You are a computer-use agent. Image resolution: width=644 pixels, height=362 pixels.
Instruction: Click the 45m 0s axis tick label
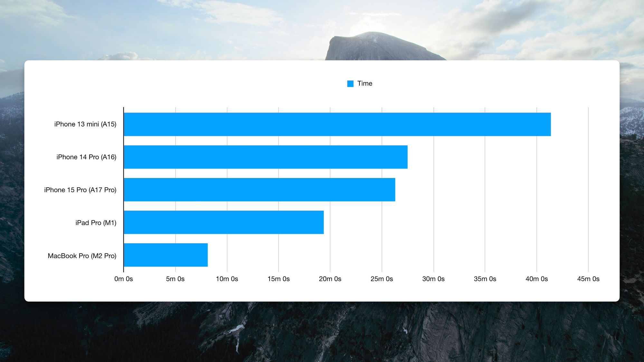(588, 279)
